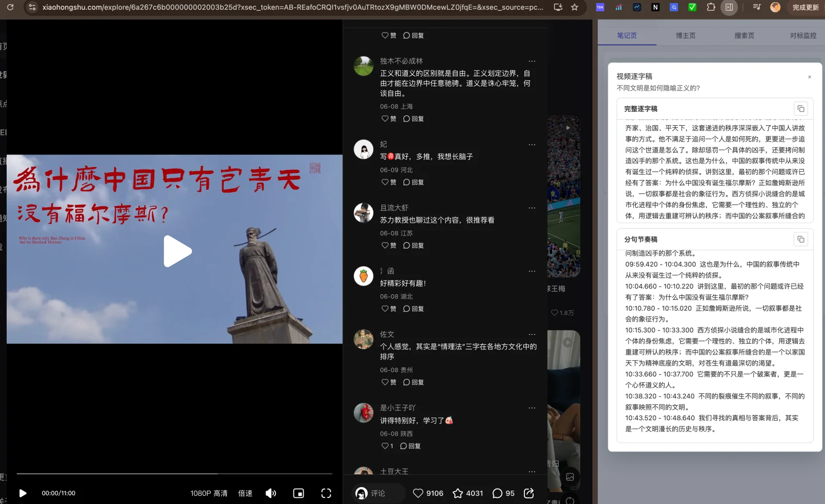This screenshot has width=825, height=504.
Task: Open the 1080P 高清 quality selector
Action: [209, 493]
